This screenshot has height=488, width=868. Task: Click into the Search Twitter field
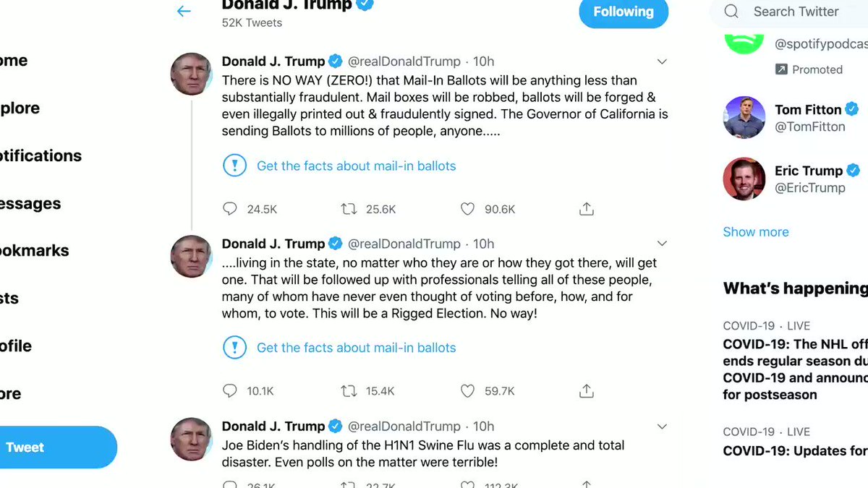tap(789, 12)
